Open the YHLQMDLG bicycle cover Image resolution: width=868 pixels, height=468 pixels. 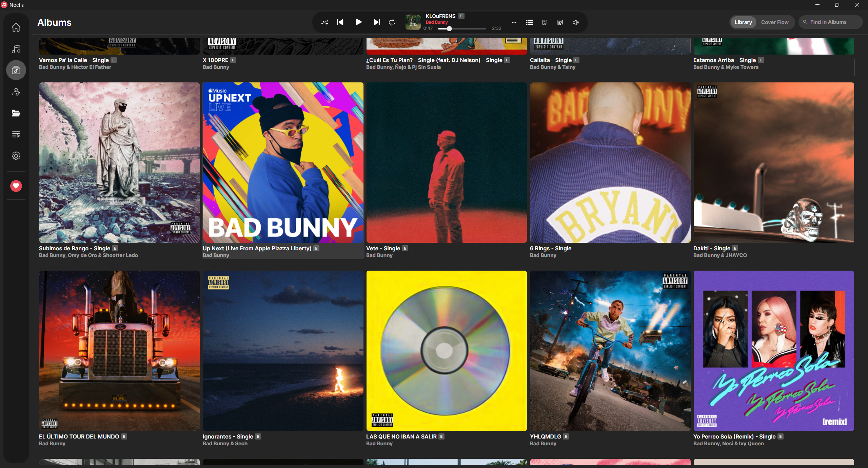(610, 351)
